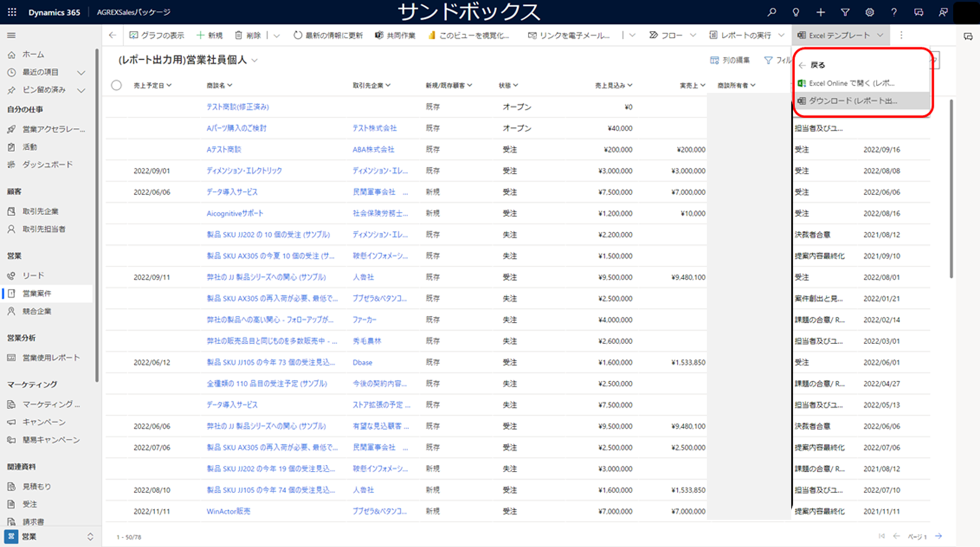Collapse the sidebar with hamburger icon
This screenshot has height=547, width=980.
point(11,35)
